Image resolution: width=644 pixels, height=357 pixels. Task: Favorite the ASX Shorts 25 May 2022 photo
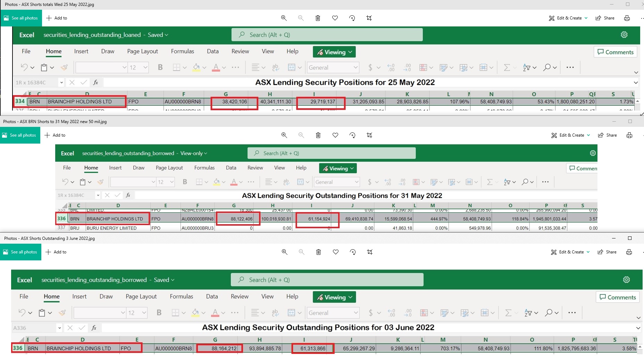[x=335, y=18]
